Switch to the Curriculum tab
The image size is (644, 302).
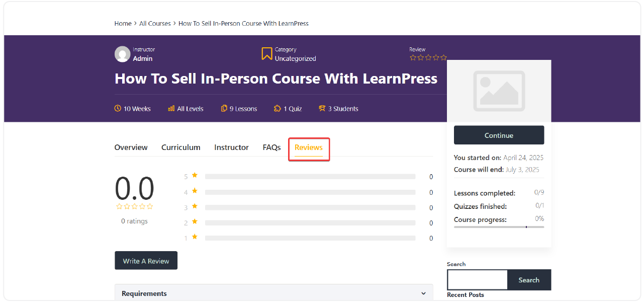click(180, 147)
